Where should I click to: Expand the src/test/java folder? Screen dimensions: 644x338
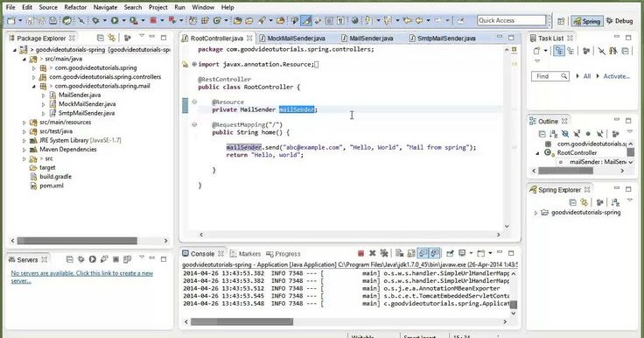[x=24, y=131]
